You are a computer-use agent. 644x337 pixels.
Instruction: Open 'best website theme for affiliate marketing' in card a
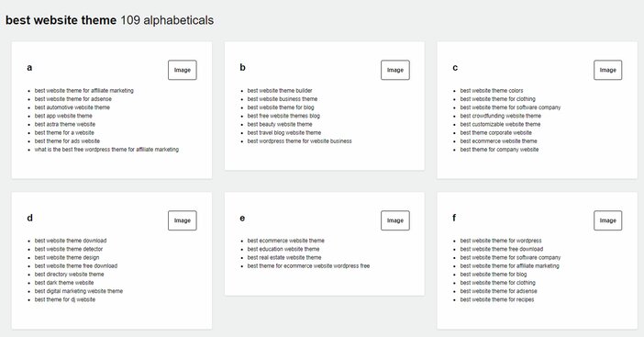[x=83, y=90]
